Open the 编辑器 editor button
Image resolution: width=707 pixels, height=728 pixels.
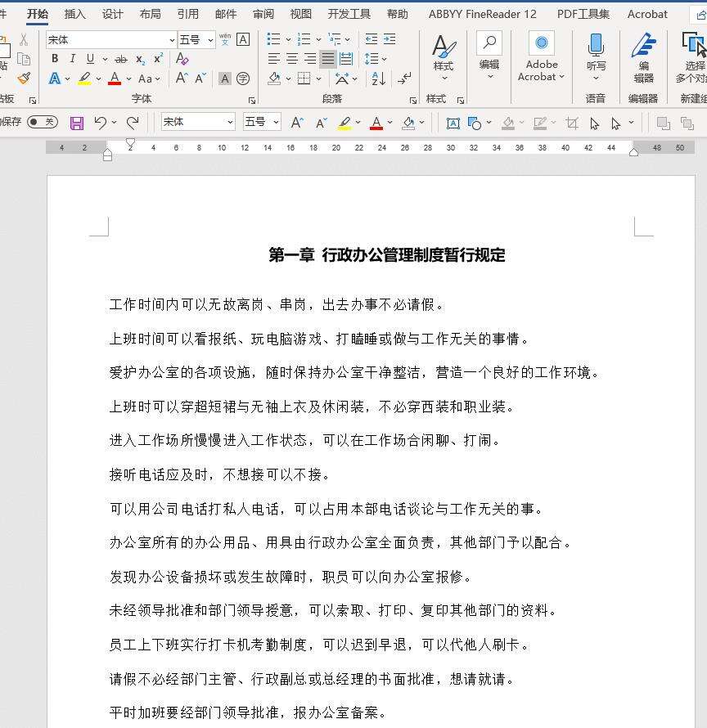643,57
